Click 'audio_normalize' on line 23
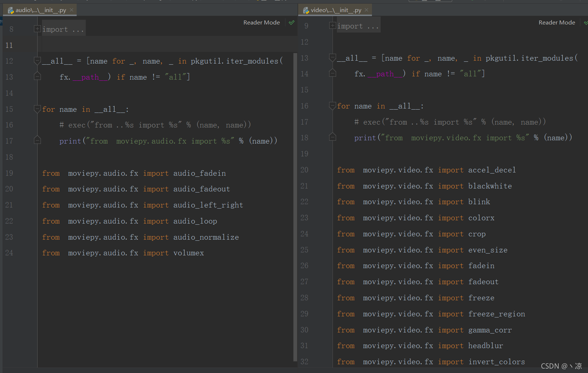 pos(206,237)
